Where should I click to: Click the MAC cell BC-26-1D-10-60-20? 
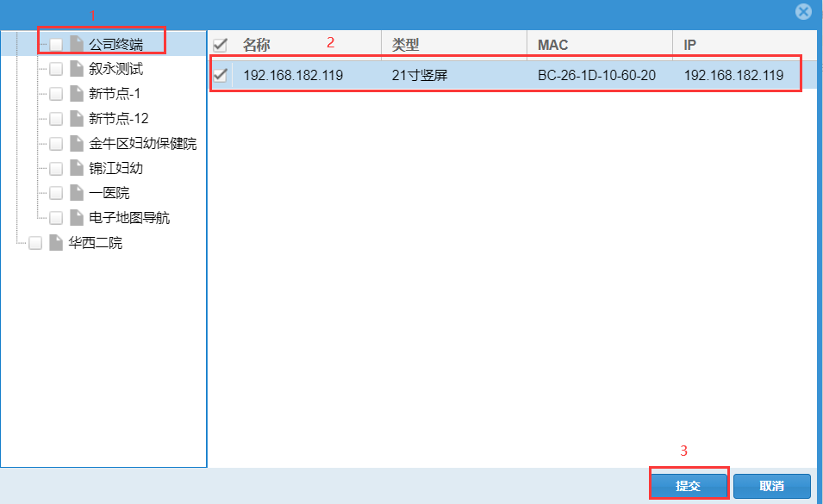(596, 76)
